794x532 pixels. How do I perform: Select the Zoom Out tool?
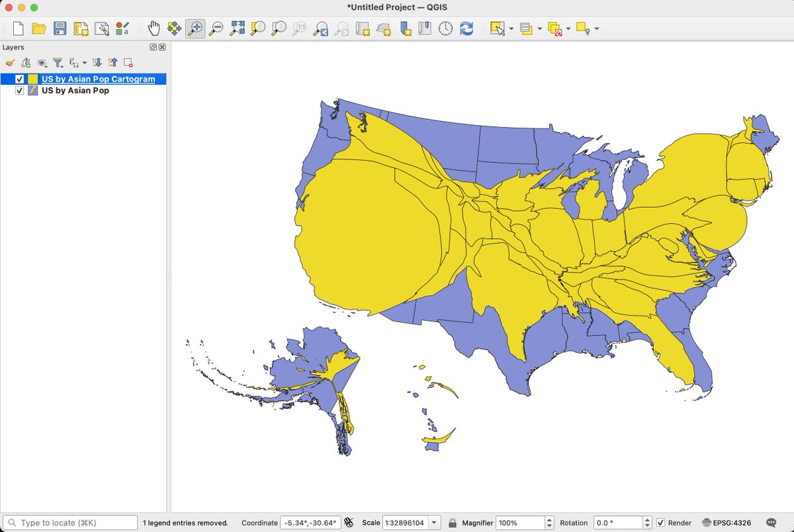tap(214, 28)
